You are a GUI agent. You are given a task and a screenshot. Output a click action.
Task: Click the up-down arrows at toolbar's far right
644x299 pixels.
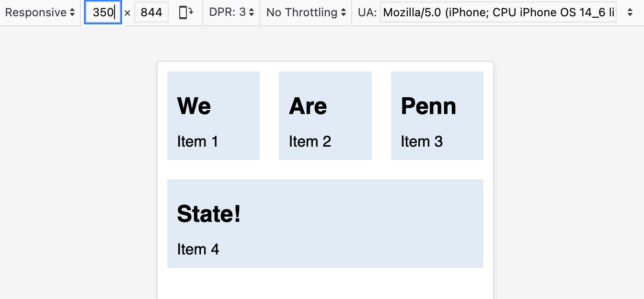pos(630,12)
